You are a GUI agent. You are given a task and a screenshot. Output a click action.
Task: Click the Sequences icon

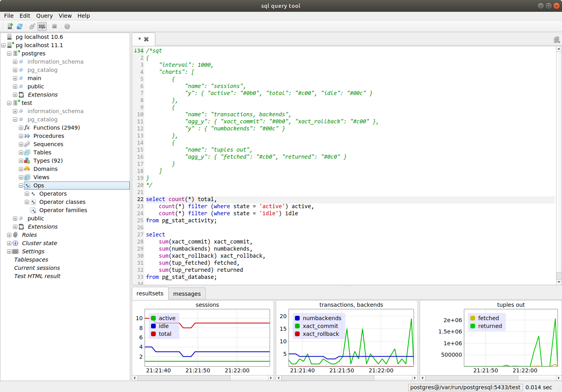pyautogui.click(x=27, y=144)
